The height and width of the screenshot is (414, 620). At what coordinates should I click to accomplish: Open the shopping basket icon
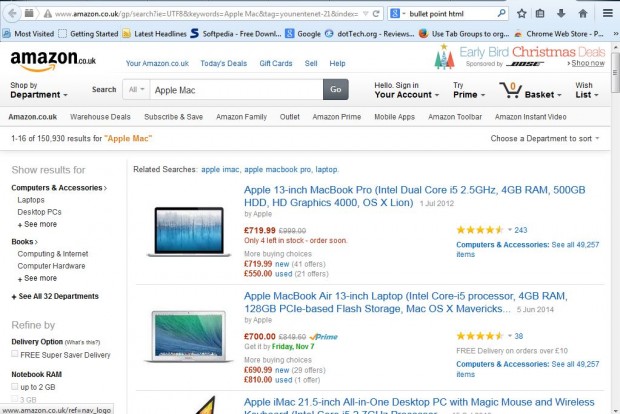coord(514,89)
